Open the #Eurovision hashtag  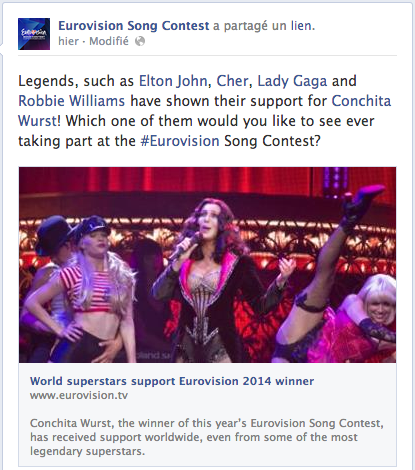[180, 141]
